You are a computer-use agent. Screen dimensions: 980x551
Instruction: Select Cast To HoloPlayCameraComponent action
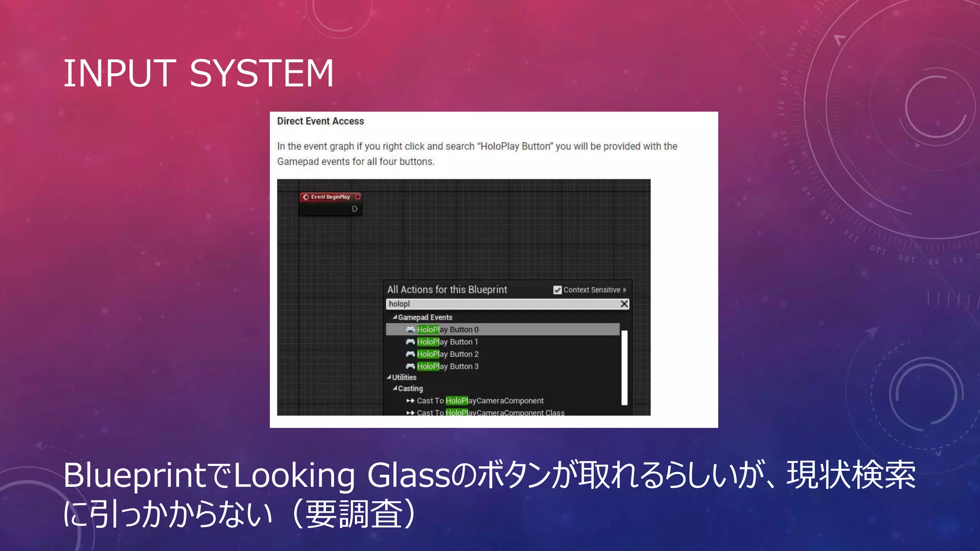480,401
